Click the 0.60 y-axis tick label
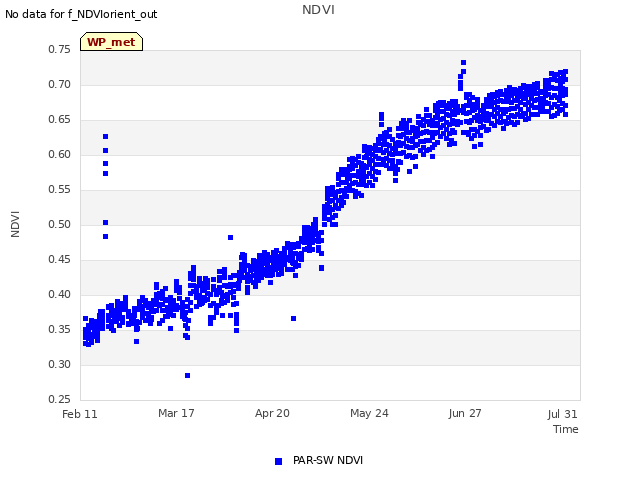Screen dimensions: 640x480 pyautogui.click(x=59, y=155)
